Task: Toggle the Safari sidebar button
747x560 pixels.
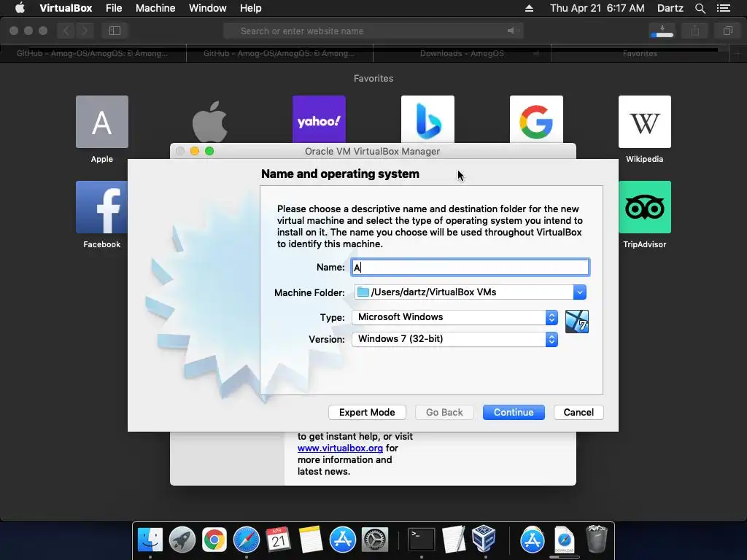Action: (x=115, y=31)
